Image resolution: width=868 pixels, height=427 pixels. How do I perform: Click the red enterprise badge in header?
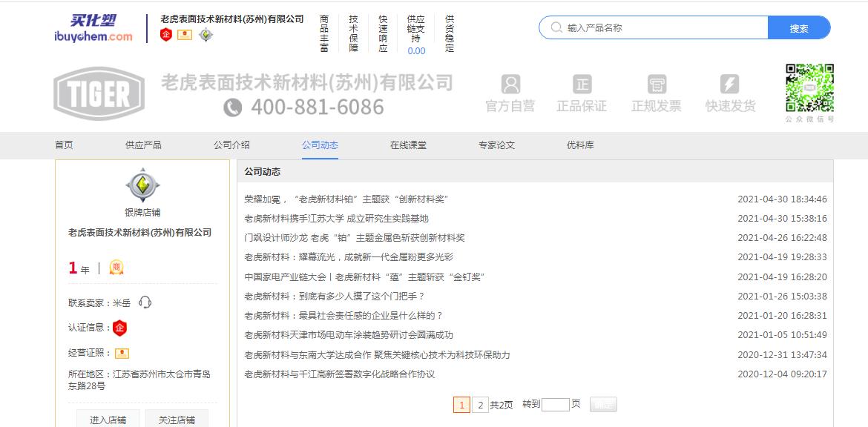(x=166, y=34)
